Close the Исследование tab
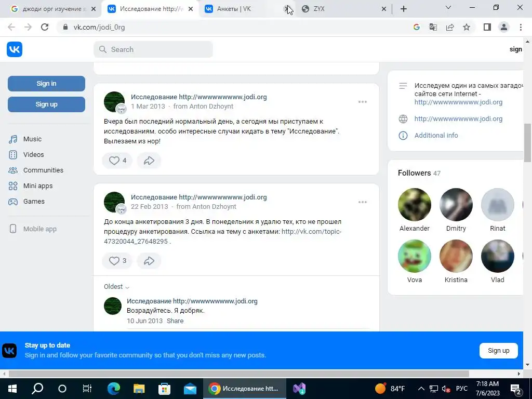This screenshot has height=399, width=532. [191, 9]
